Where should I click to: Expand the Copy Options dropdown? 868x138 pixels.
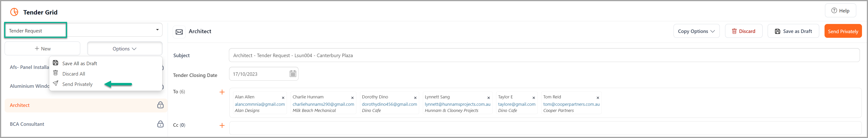tap(696, 31)
